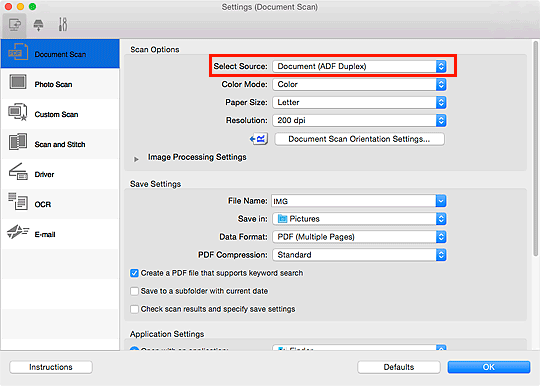Screen dimensions: 540x386
Task: Uncheck Create a PDF file that supports keyword search
Action: coord(134,273)
